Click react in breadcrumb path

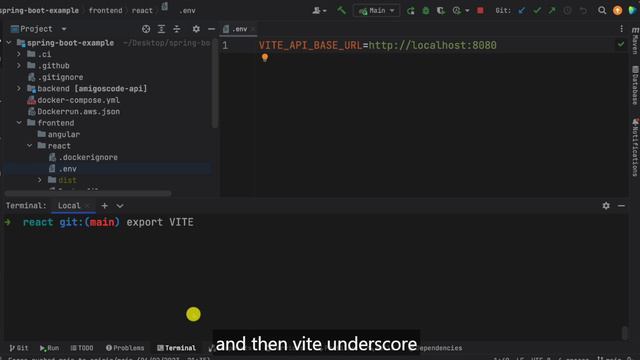click(x=142, y=11)
